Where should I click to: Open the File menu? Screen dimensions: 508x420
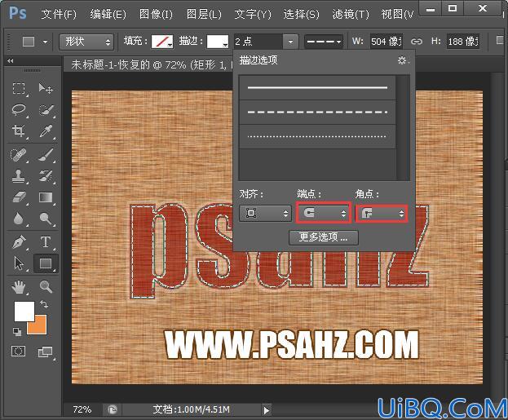59,14
